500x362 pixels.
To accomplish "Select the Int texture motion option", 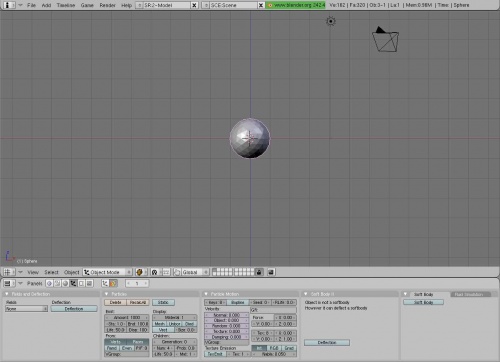I will pos(259,348).
